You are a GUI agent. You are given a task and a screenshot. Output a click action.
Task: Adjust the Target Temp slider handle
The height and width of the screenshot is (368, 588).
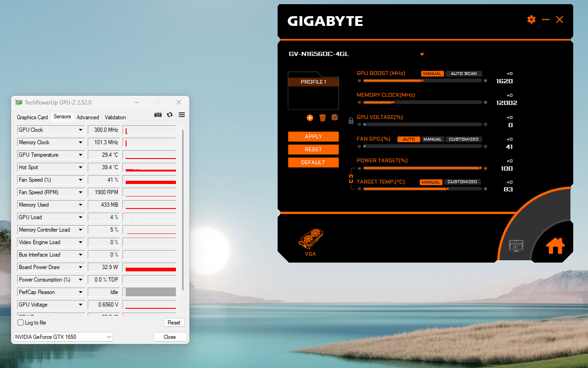[448, 189]
